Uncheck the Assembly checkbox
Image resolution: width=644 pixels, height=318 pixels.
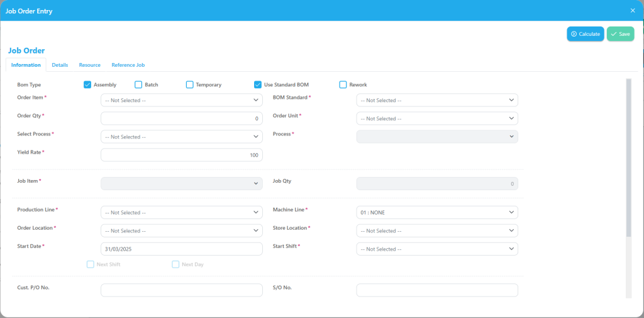(x=87, y=85)
